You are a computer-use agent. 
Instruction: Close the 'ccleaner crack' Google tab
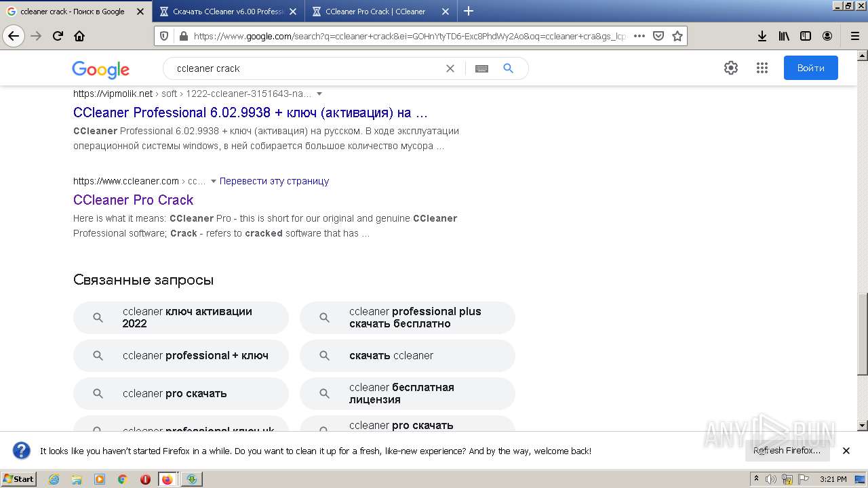[140, 12]
